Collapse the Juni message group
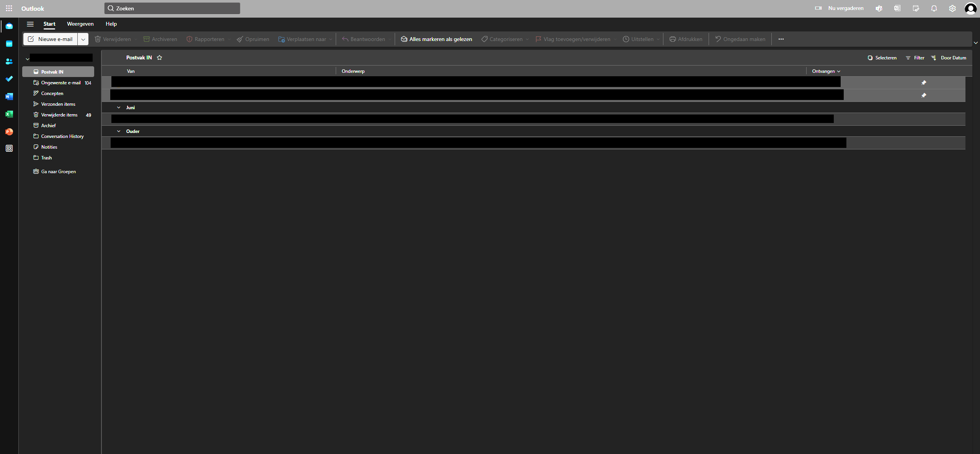This screenshot has height=454, width=980. click(119, 108)
